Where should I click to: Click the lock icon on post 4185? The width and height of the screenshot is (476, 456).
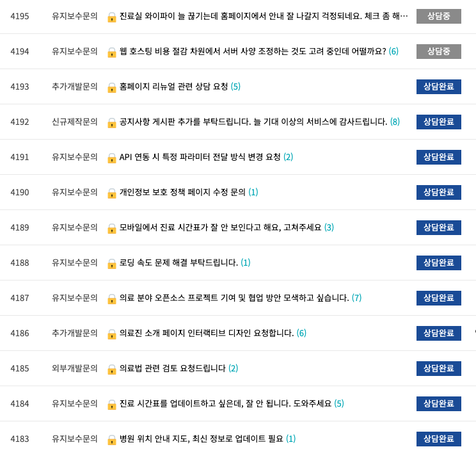pos(112,370)
